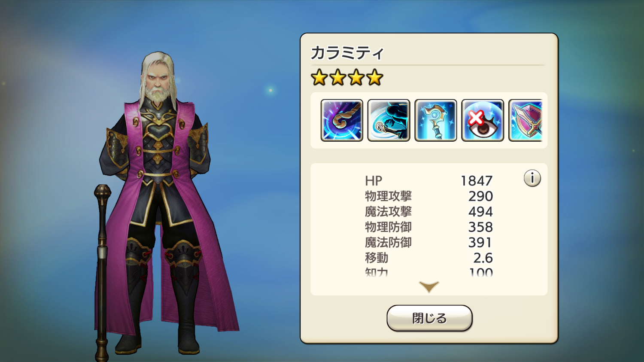The image size is (644, 362).
Task: Open the hooded figure holding skull skill
Action: [389, 120]
